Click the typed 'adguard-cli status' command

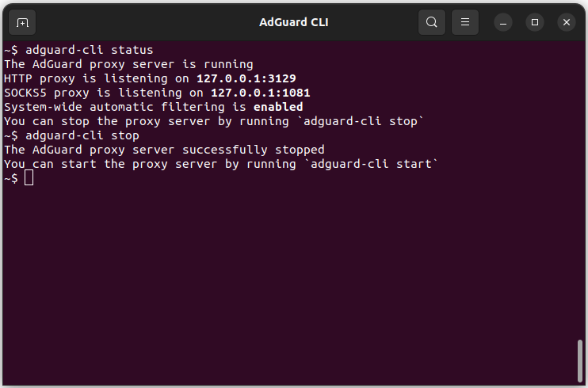pyautogui.click(x=90, y=50)
